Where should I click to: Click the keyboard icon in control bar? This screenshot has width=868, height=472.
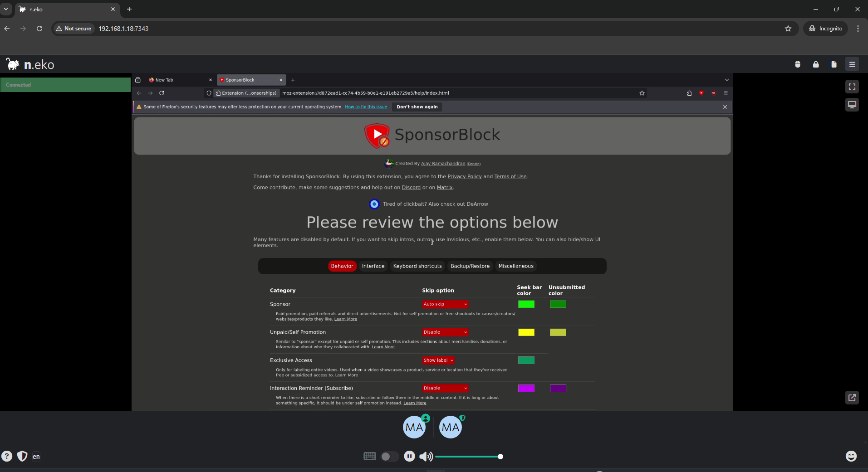[x=370, y=456]
